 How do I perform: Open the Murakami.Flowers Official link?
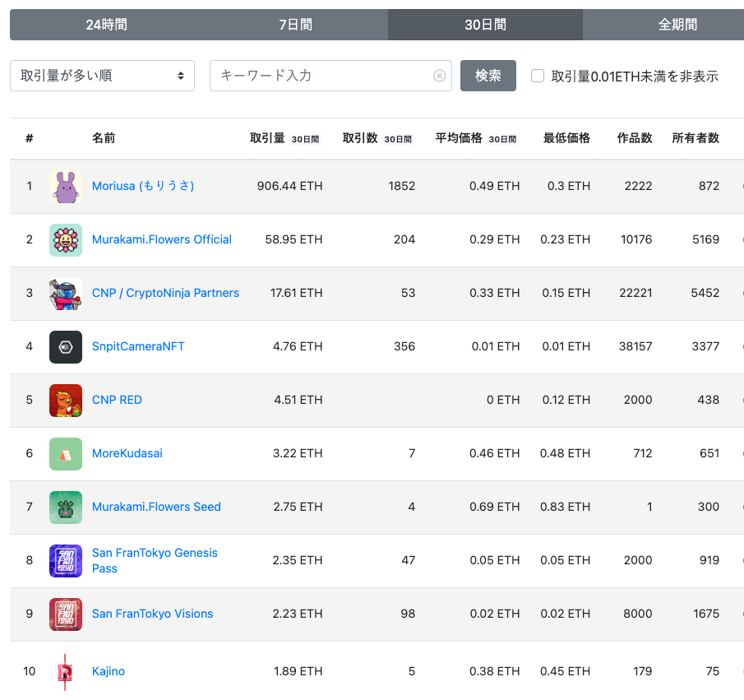(x=162, y=239)
